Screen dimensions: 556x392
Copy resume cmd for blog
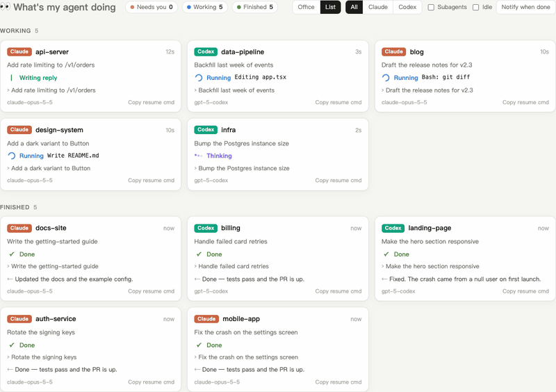525,103
